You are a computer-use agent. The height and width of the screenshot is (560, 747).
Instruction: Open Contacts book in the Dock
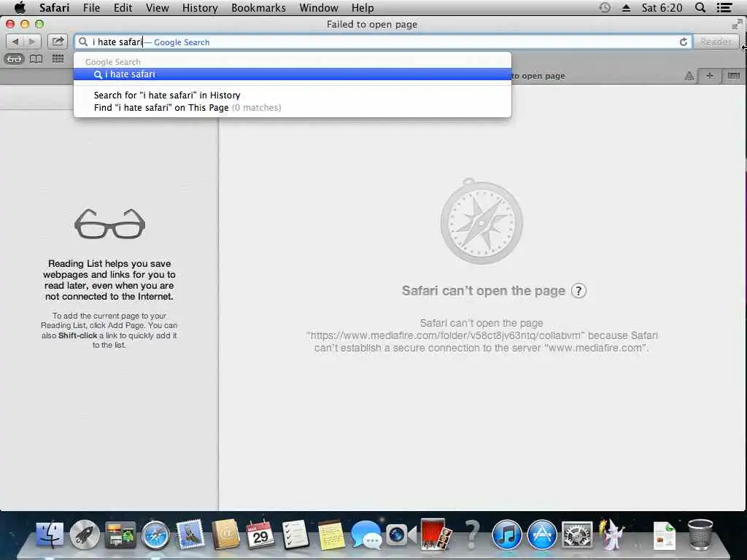click(226, 534)
